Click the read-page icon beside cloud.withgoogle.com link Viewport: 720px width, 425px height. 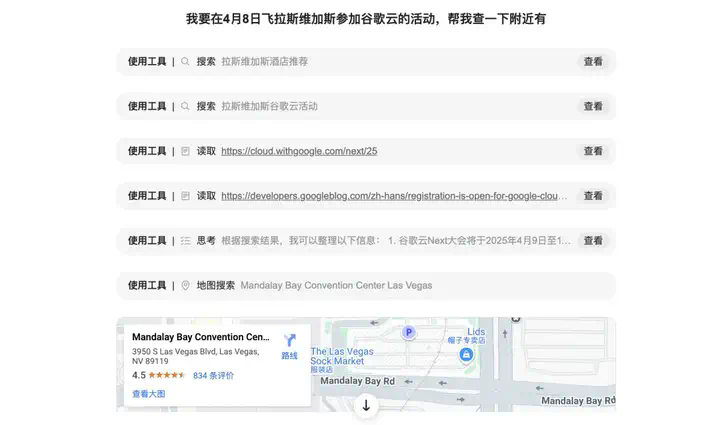(185, 151)
